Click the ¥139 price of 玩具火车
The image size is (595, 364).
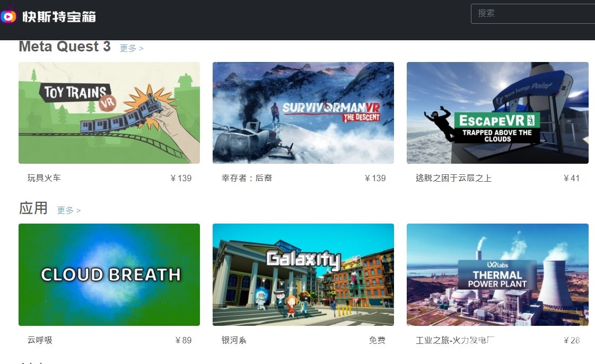181,178
